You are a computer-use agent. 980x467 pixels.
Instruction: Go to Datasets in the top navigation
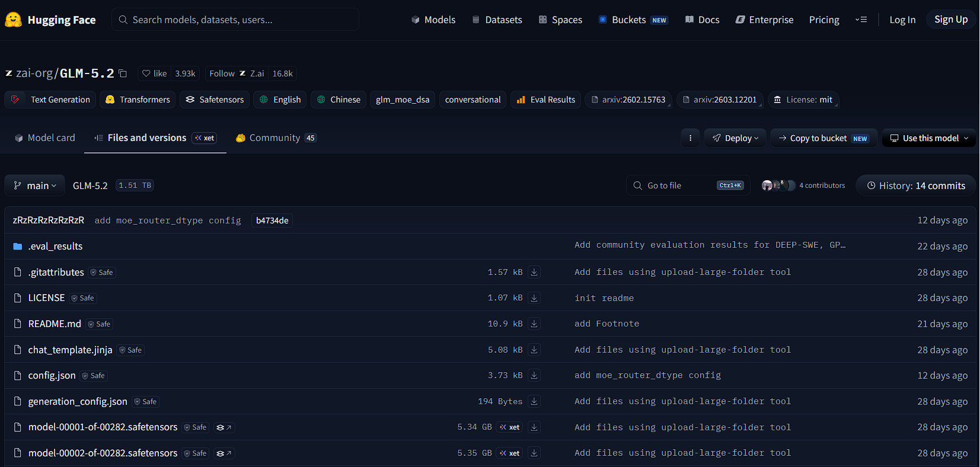coord(497,20)
